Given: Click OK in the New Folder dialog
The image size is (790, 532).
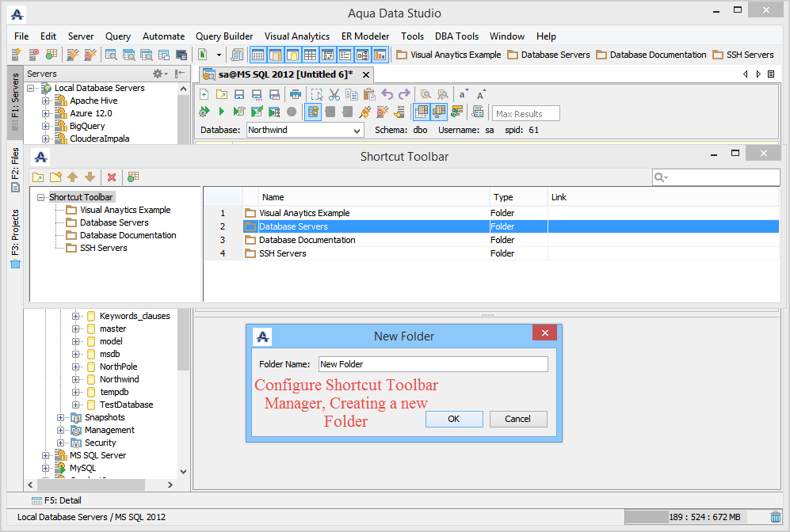Looking at the screenshot, I should pos(453,419).
